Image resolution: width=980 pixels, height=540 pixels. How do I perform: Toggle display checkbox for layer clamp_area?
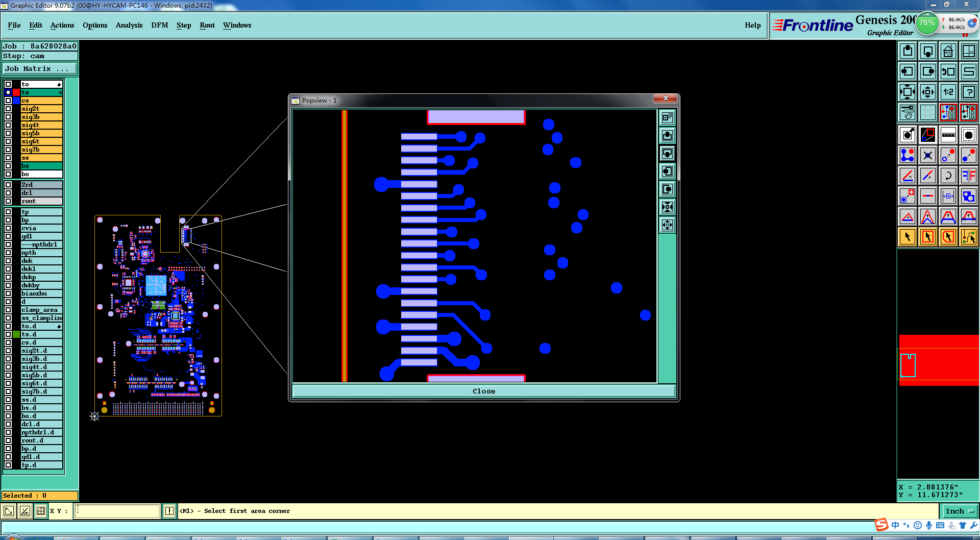pos(8,310)
